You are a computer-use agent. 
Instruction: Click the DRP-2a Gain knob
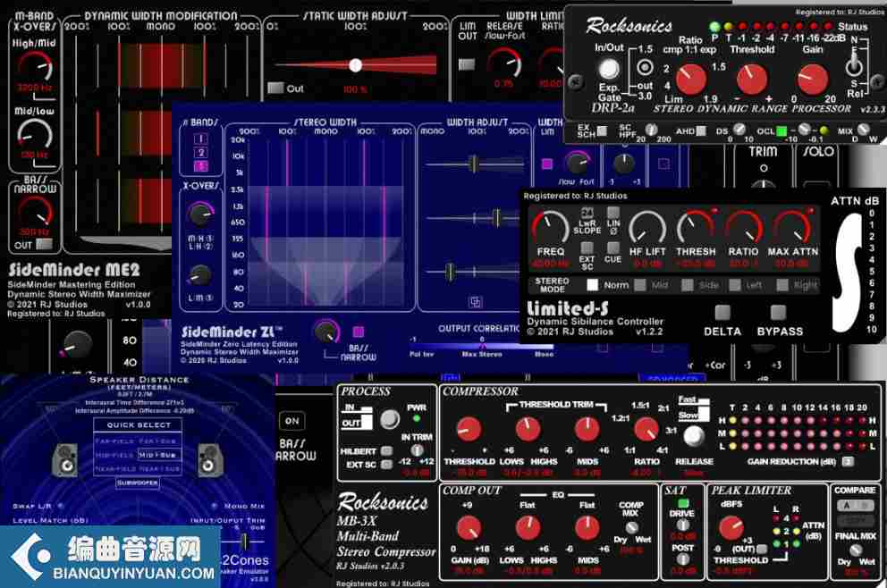(x=812, y=80)
